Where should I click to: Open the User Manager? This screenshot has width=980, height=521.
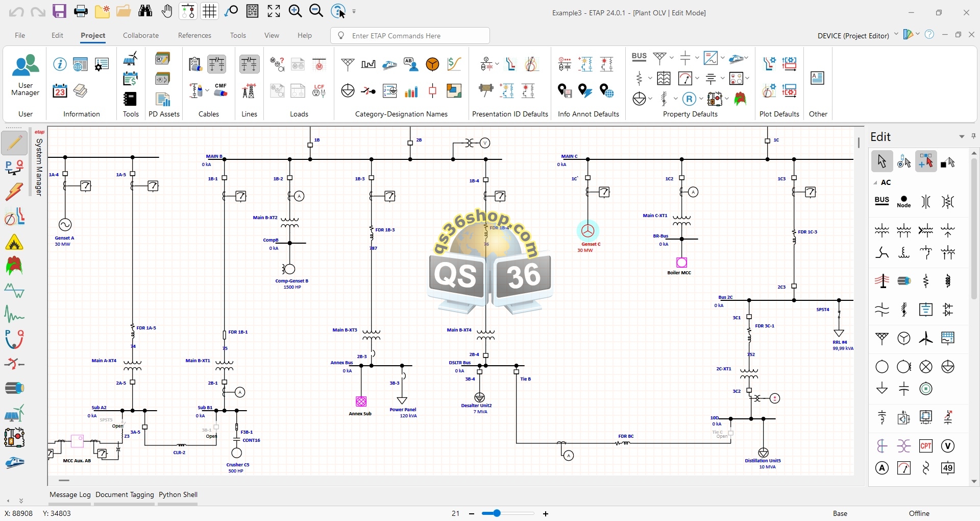(x=26, y=76)
